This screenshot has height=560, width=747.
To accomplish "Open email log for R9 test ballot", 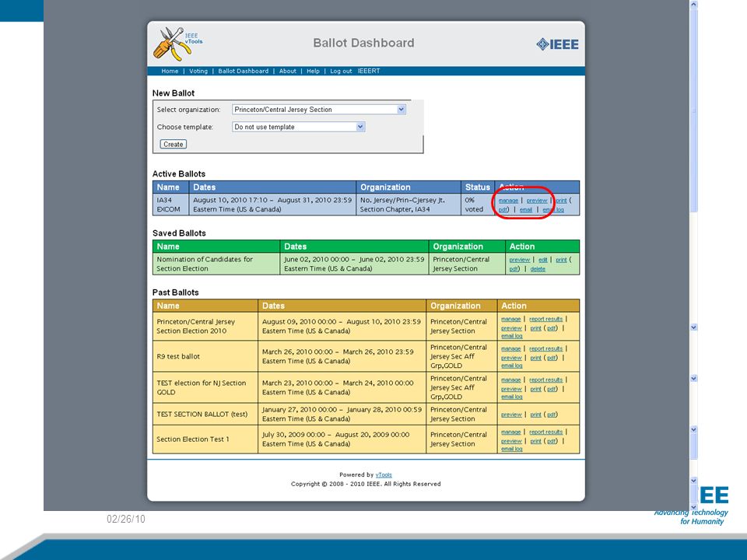I will (x=512, y=366).
